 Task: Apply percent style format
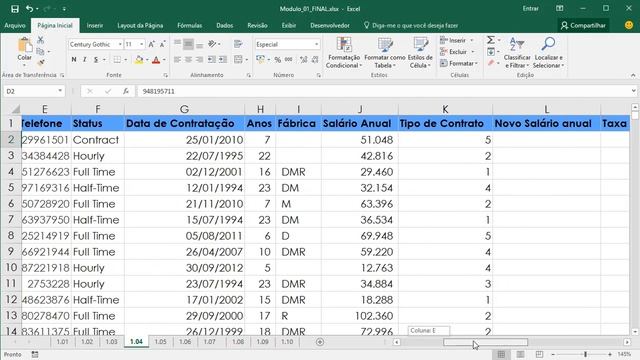click(x=278, y=60)
